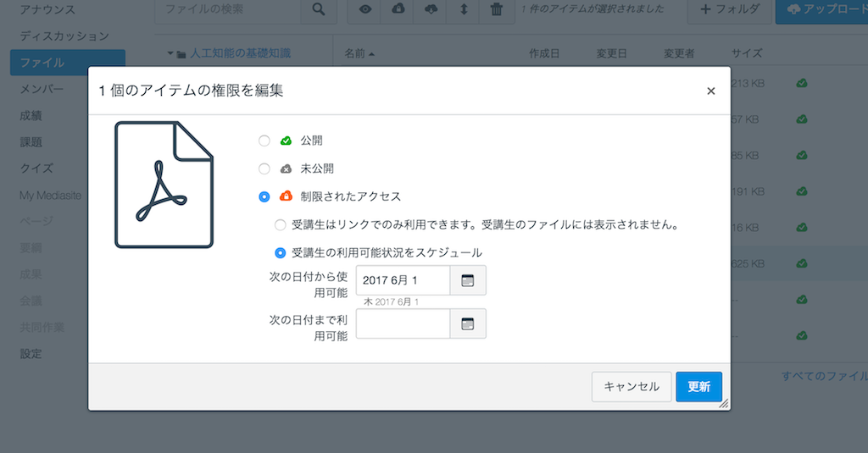The width and height of the screenshot is (868, 453).
Task: Sort by the 作成日 column header
Action: point(544,53)
